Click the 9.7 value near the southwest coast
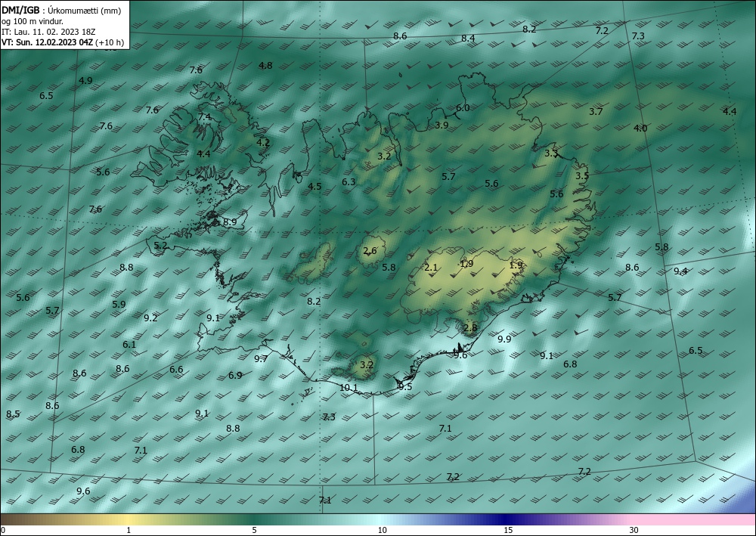This screenshot has width=756, height=536. click(261, 358)
